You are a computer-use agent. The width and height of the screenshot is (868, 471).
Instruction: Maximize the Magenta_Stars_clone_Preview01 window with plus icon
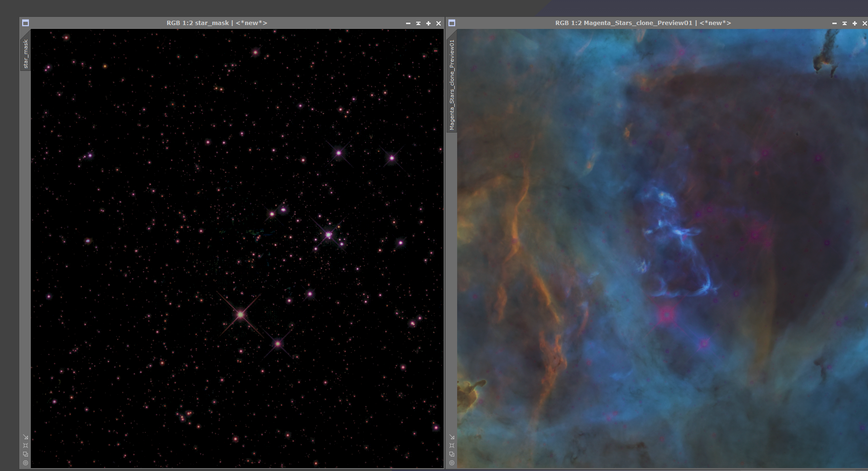855,23
